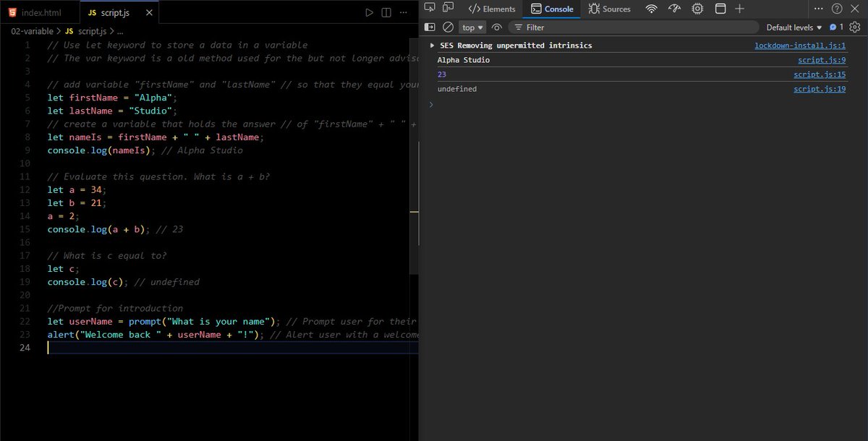Place cursor on let firstName line

click(x=112, y=98)
